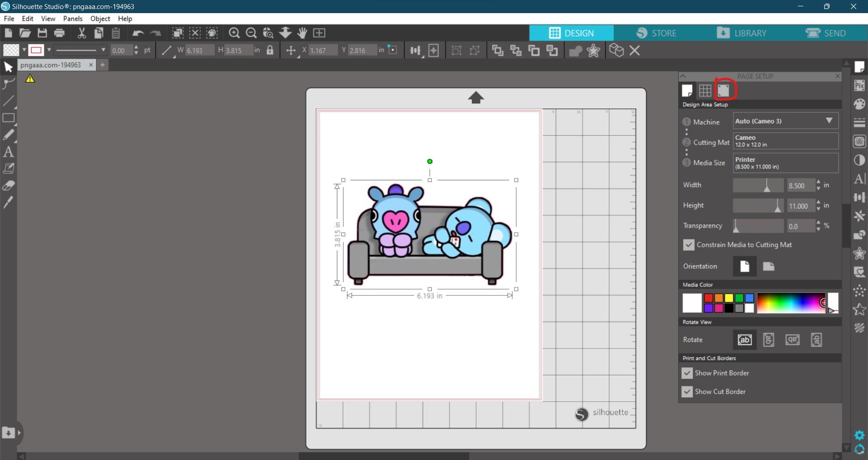Image resolution: width=868 pixels, height=460 pixels.
Task: Click the Save file icon
Action: click(42, 33)
